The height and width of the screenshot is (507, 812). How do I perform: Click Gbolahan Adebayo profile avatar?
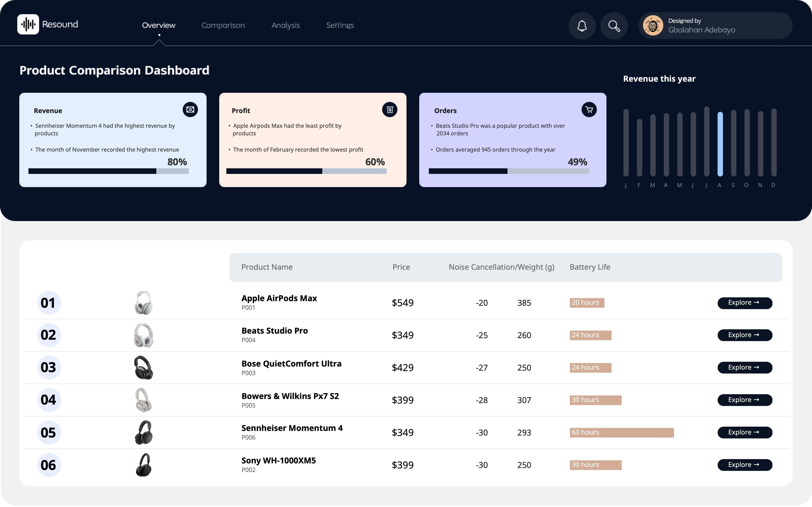653,26
